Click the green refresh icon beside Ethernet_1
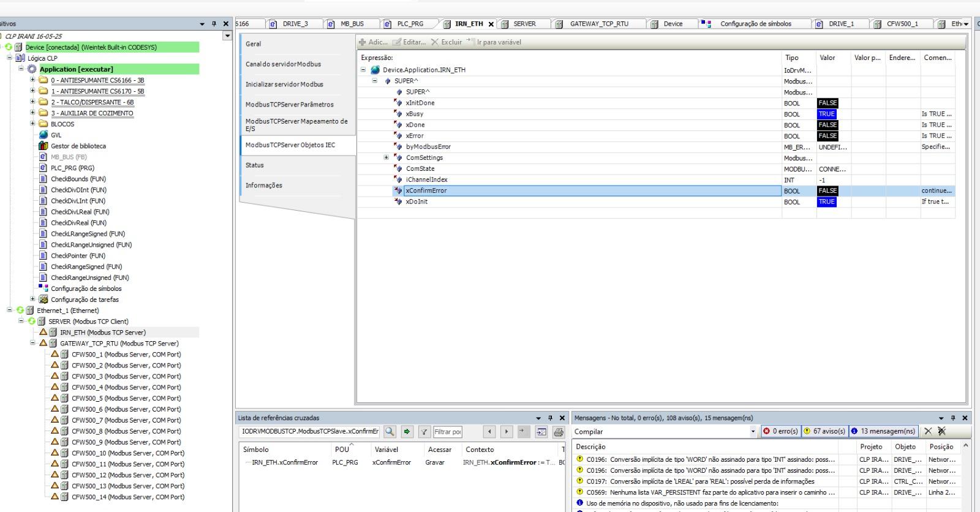 click(20, 311)
